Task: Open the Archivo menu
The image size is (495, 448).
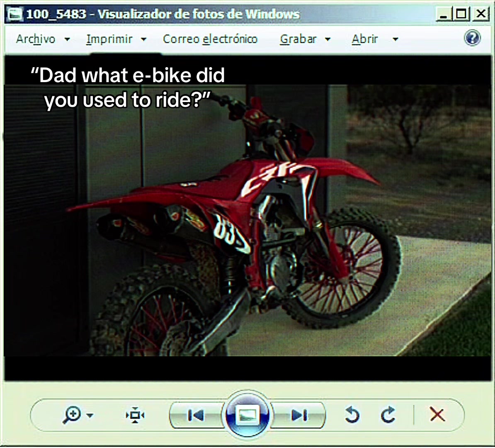Action: coord(36,39)
